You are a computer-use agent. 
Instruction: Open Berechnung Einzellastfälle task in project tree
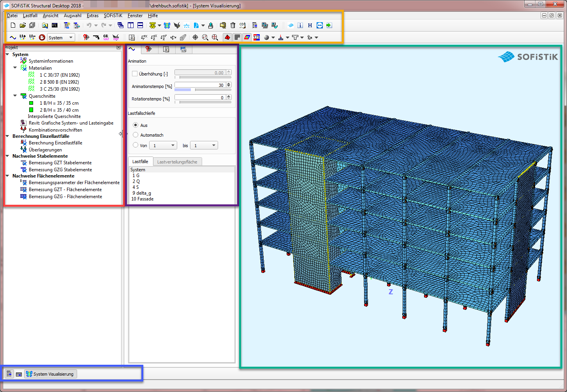pyautogui.click(x=55, y=143)
